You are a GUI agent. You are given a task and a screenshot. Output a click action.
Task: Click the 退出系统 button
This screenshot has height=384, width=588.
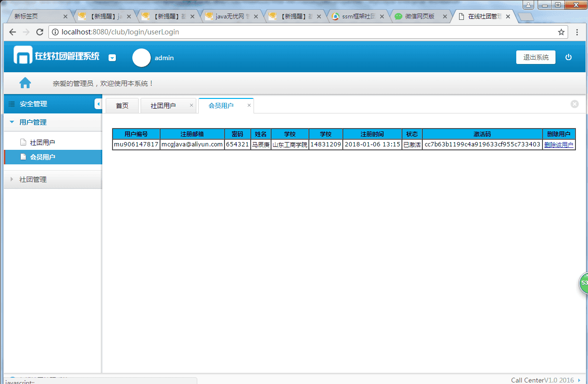[x=536, y=57]
